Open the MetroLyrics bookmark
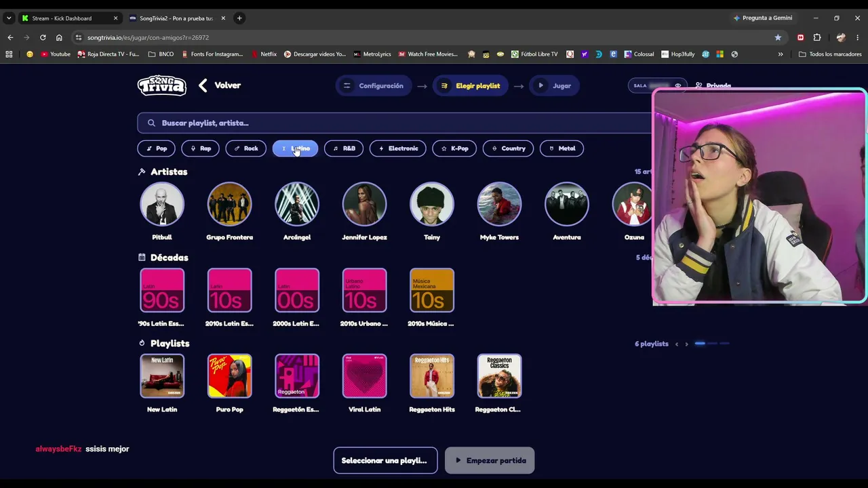 (x=372, y=54)
